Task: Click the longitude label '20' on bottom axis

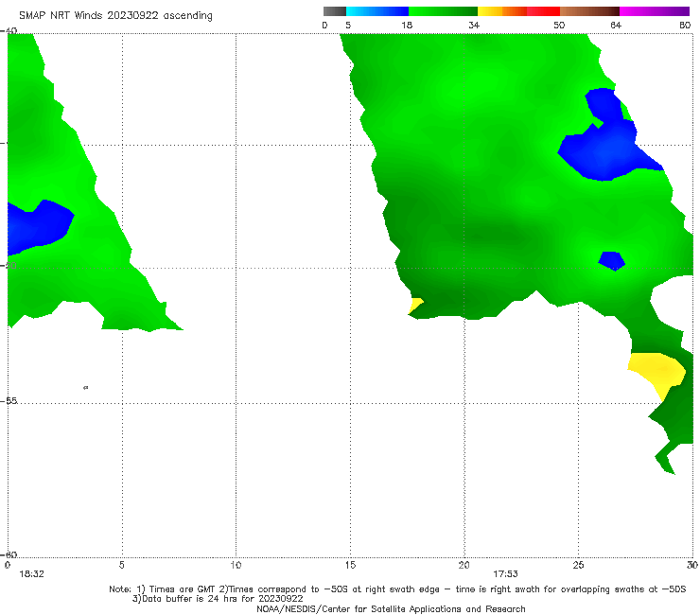Action: (464, 566)
